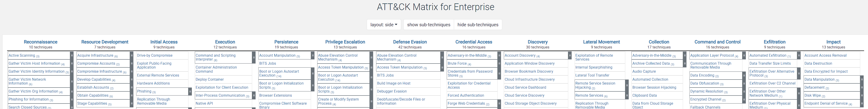Click the hide sub-techniques button
This screenshot has width=868, height=109.
477,24
